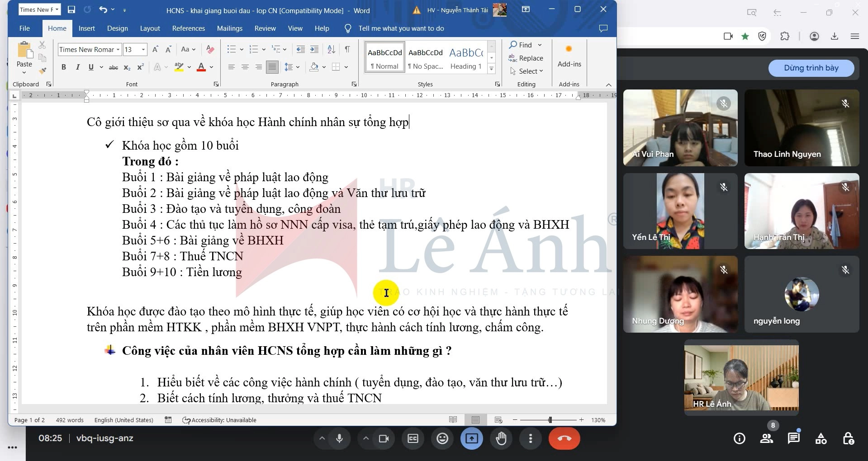
Task: Raise hand in the meeting
Action: click(501, 438)
